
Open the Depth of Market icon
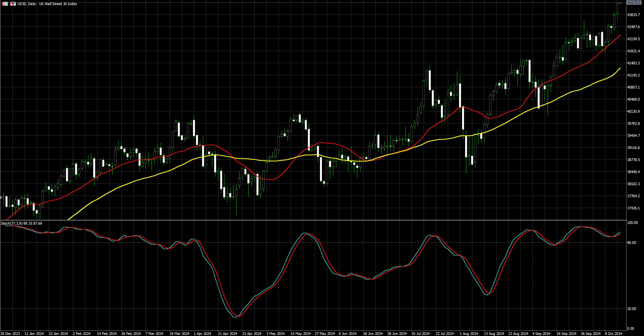(x=5, y=4)
